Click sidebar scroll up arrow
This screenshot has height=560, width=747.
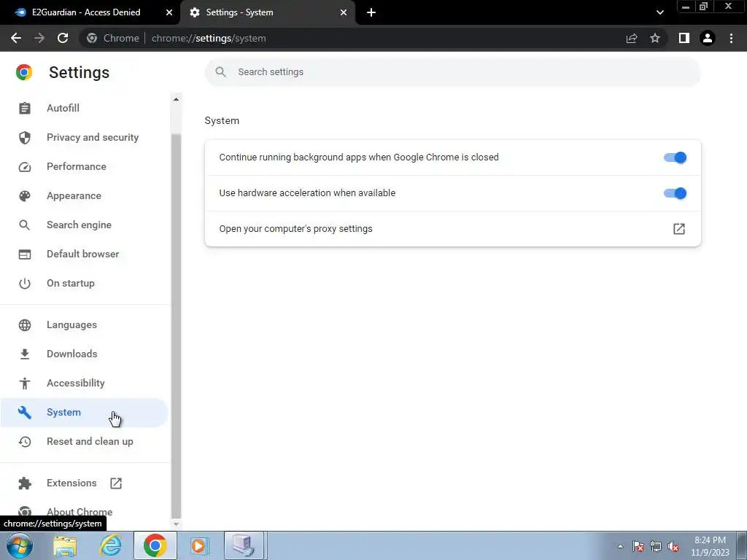[176, 99]
